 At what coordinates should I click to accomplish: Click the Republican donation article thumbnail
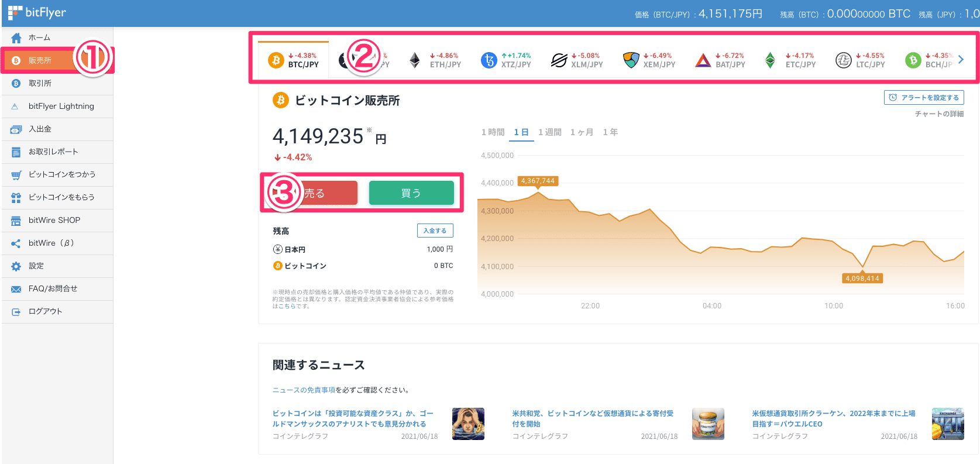click(x=708, y=424)
